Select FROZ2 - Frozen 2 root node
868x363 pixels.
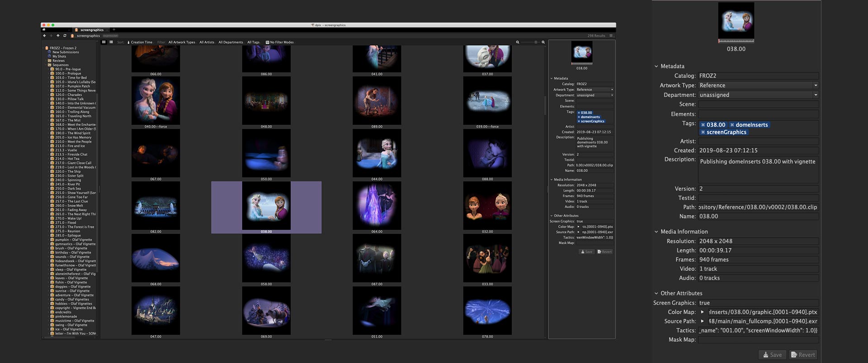click(63, 48)
